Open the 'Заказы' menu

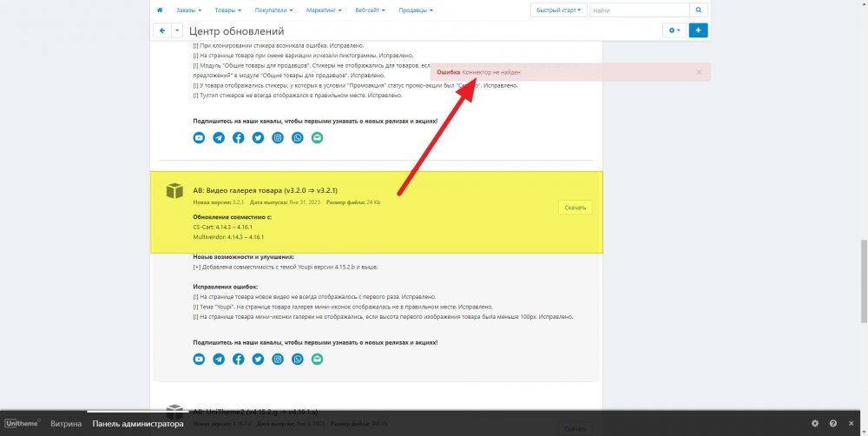pyautogui.click(x=188, y=10)
